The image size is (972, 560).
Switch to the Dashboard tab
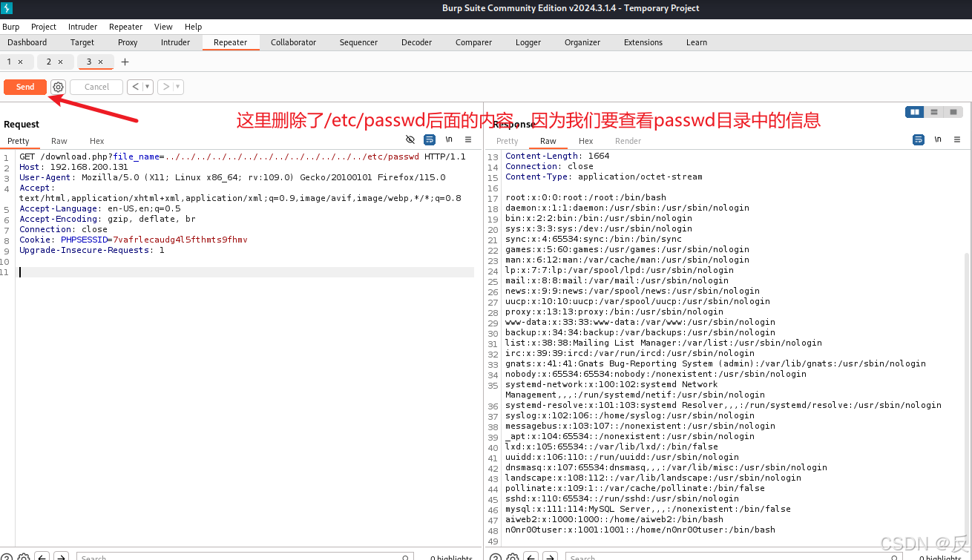coord(27,42)
